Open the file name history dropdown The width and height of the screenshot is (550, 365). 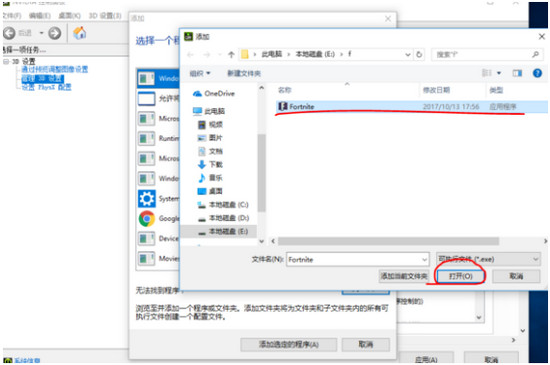coord(424,259)
